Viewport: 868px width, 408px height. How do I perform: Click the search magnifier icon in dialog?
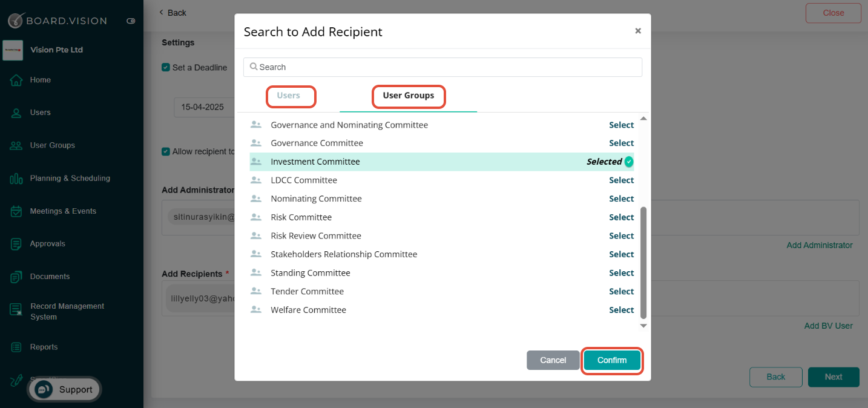[254, 67]
